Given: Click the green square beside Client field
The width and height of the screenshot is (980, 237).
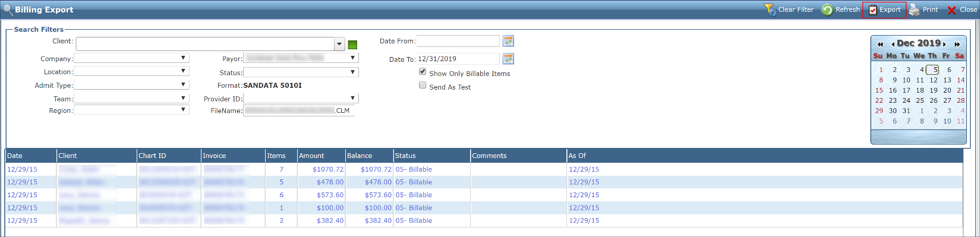Looking at the screenshot, I should coord(352,45).
